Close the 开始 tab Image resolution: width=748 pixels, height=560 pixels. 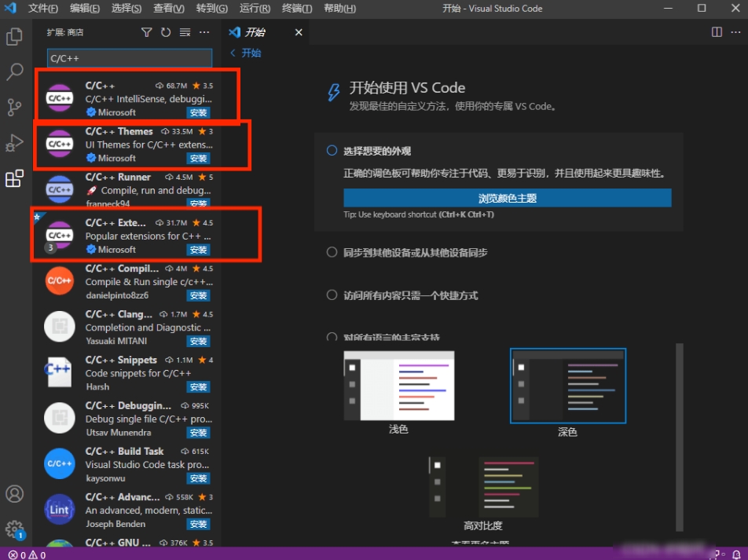tap(299, 32)
